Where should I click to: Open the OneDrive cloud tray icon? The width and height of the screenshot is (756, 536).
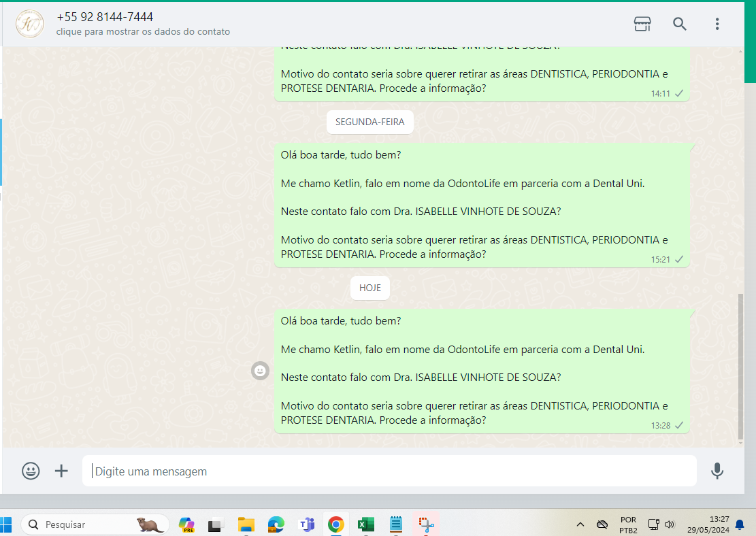602,524
